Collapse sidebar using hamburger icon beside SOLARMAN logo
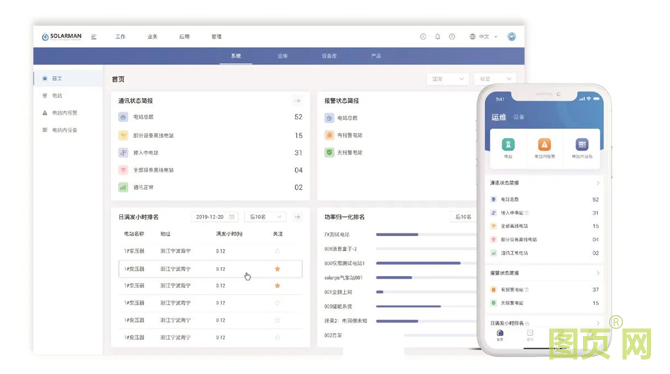The image size is (670, 374). [94, 37]
